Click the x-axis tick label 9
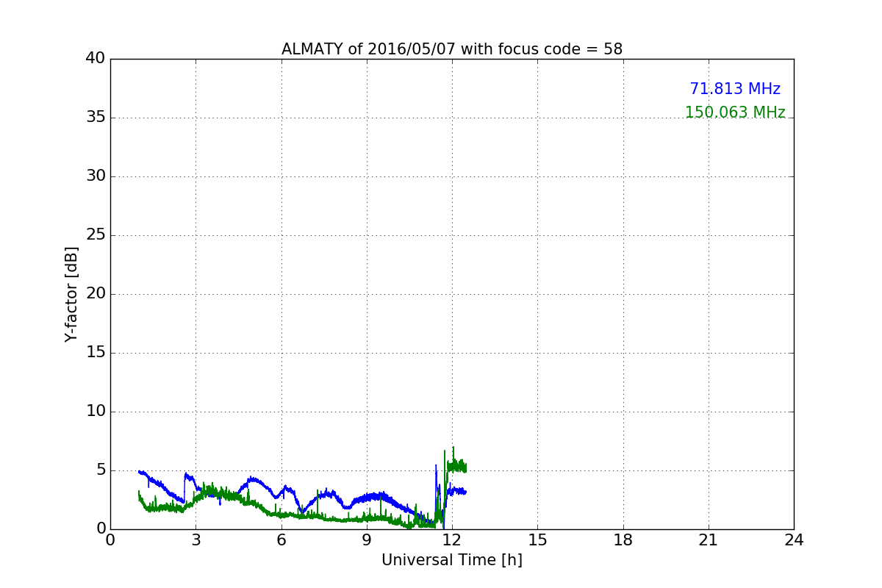Image resolution: width=882 pixels, height=588 pixels. pyautogui.click(x=367, y=540)
